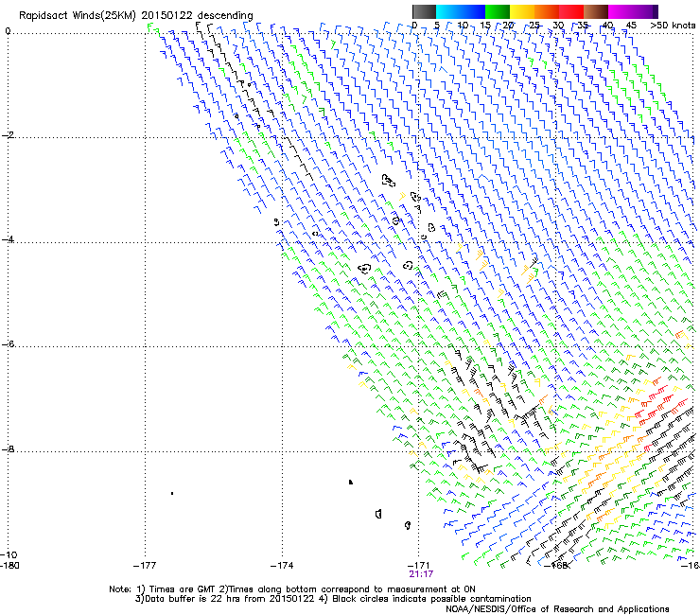Click the '10' legend scale label
Screen dimensions: 700x615
coord(463,25)
